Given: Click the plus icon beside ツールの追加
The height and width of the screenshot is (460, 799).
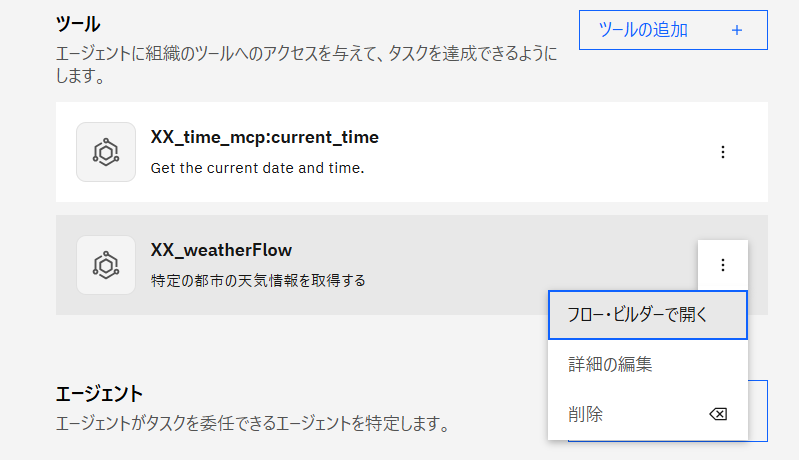Looking at the screenshot, I should 737,30.
